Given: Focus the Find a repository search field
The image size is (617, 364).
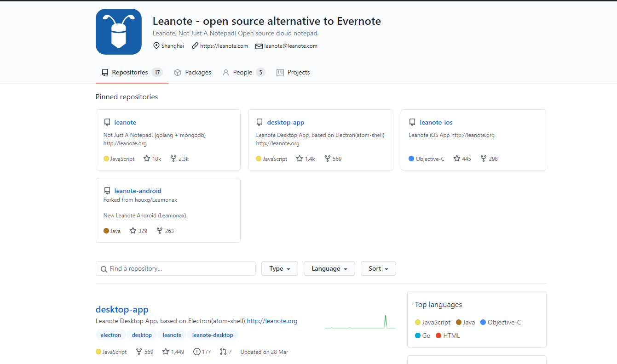Looking at the screenshot, I should click(176, 268).
